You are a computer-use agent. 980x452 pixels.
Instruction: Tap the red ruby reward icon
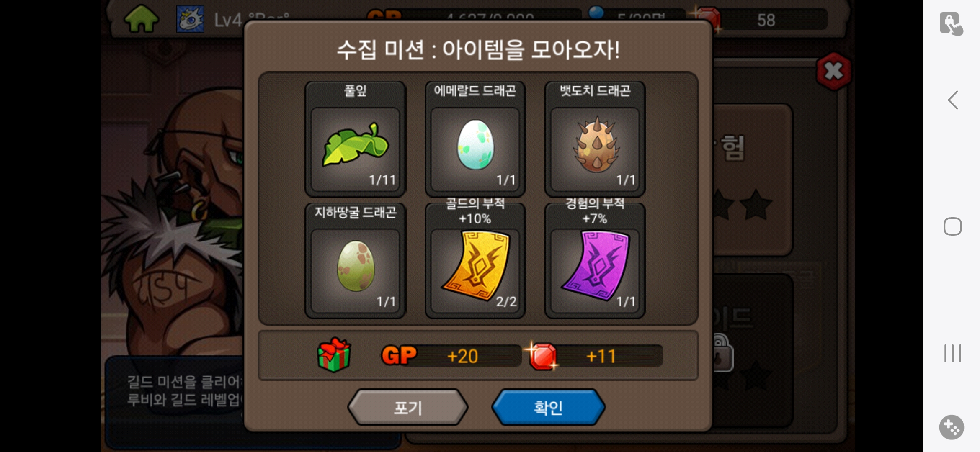(x=542, y=356)
